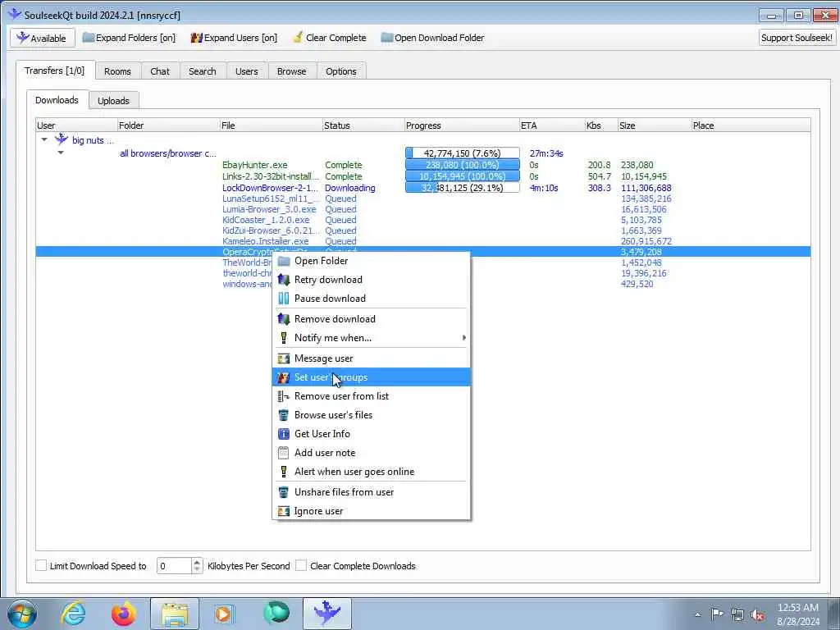
Task: Switch to the Users tab
Action: pyautogui.click(x=246, y=71)
